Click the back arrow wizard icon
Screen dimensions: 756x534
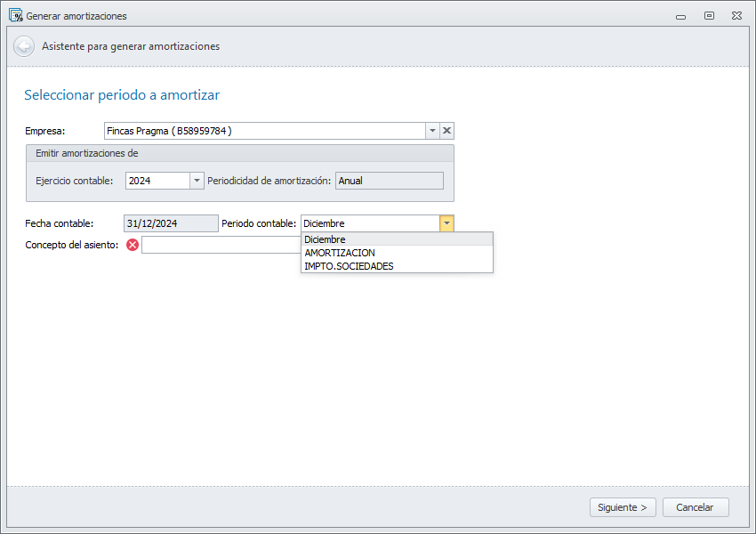point(24,47)
